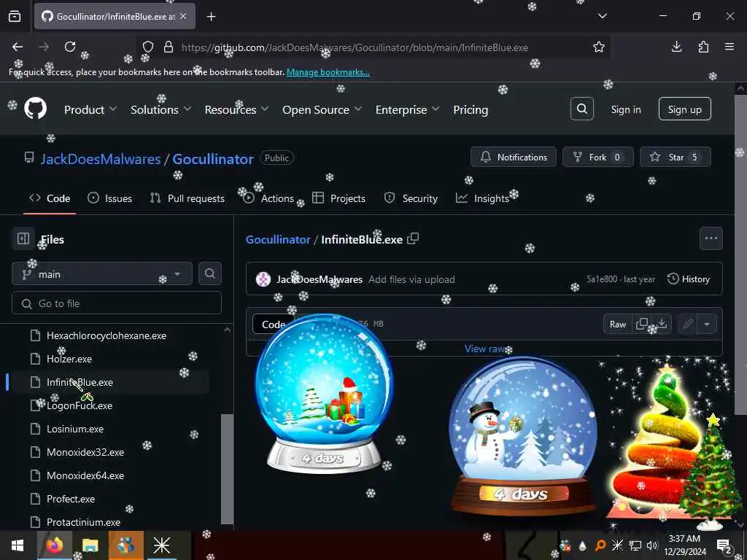This screenshot has height=560, width=747.
Task: Select the repository Code tab
Action: [x=50, y=198]
